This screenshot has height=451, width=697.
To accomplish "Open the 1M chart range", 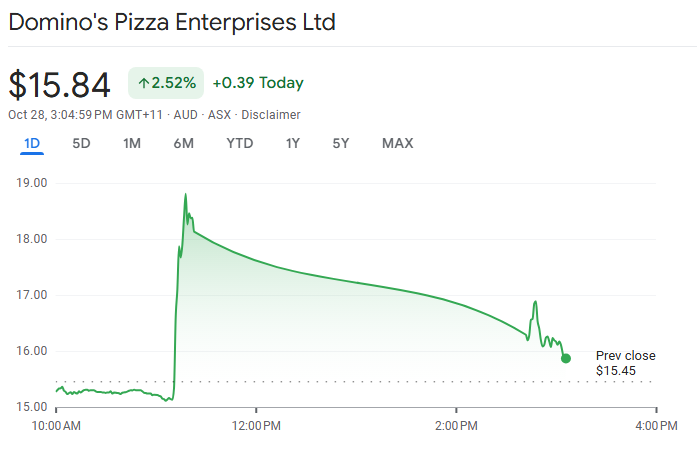I will click(x=132, y=143).
